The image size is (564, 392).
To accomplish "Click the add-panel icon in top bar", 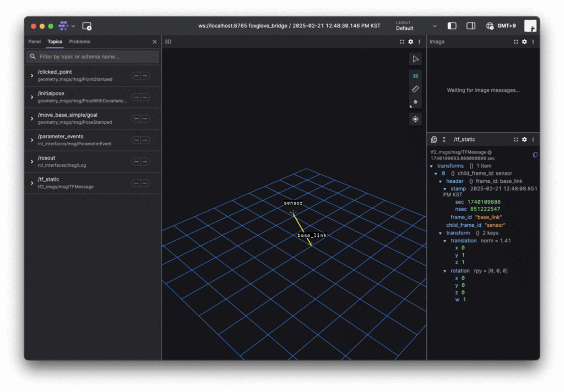I will (x=86, y=26).
